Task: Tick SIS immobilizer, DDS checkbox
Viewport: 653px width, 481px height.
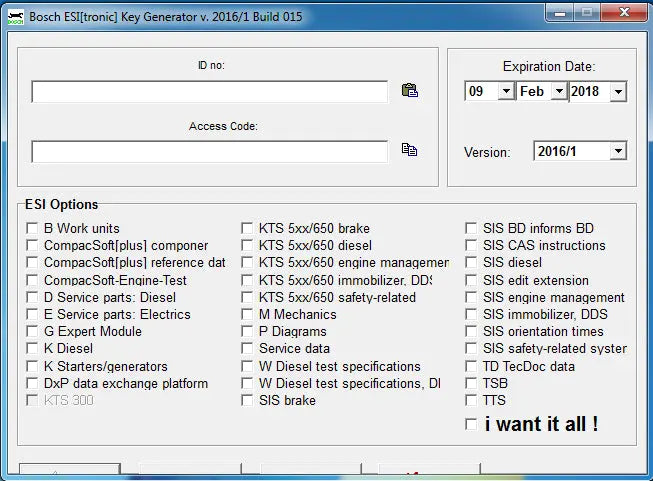Action: tap(471, 314)
